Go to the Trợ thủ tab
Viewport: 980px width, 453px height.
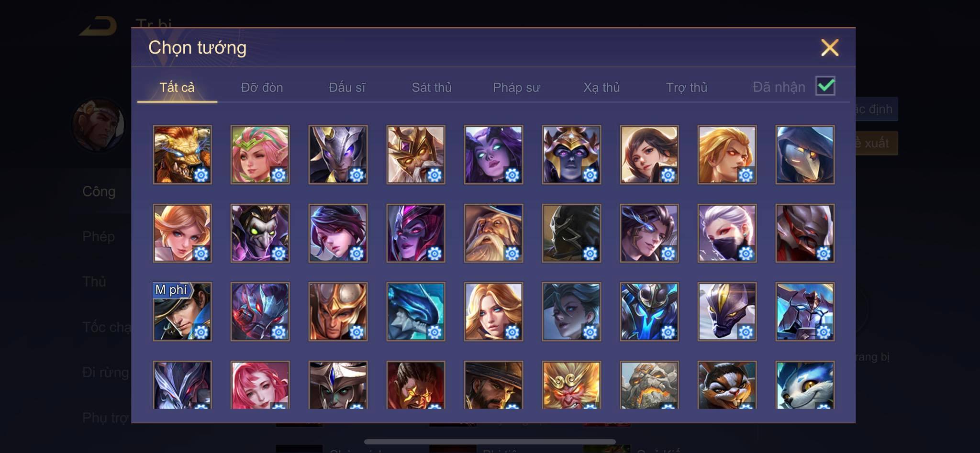(687, 88)
